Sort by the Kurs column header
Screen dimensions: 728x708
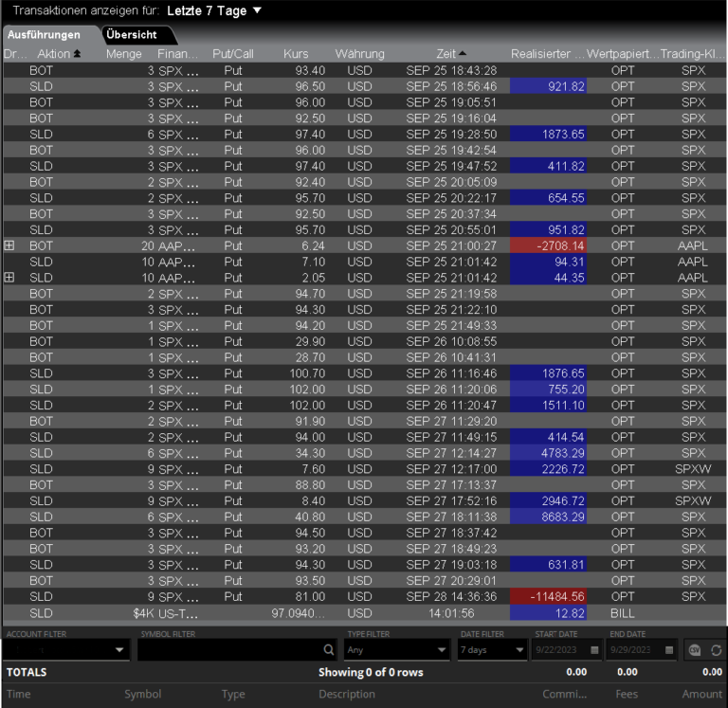[296, 54]
